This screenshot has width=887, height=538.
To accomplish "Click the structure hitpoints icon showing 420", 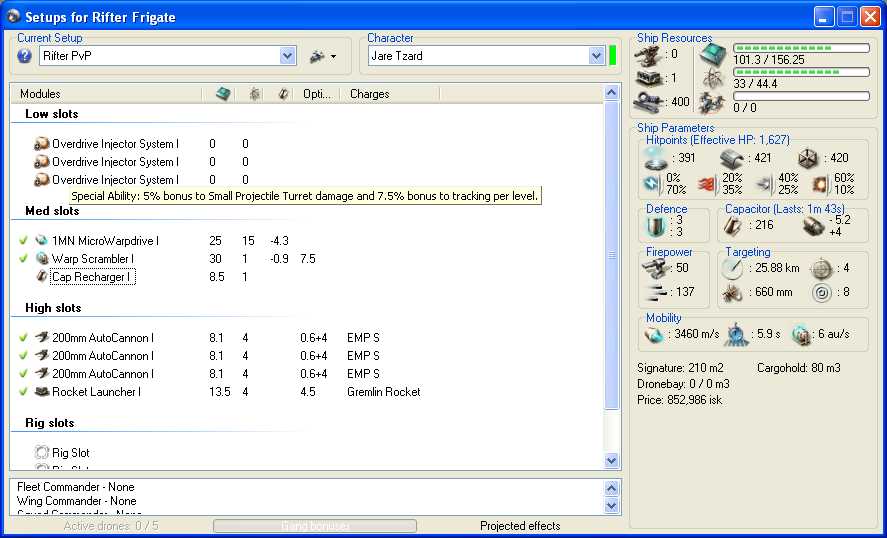I will click(x=808, y=158).
